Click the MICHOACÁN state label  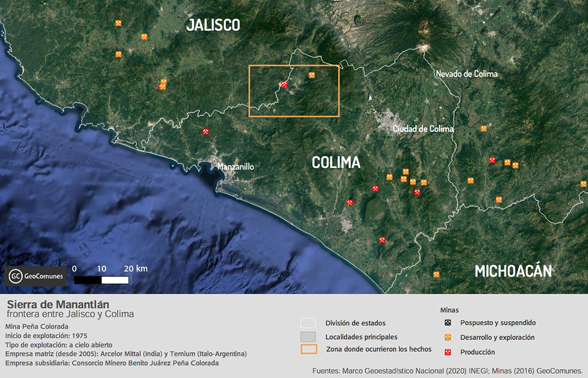click(x=513, y=271)
